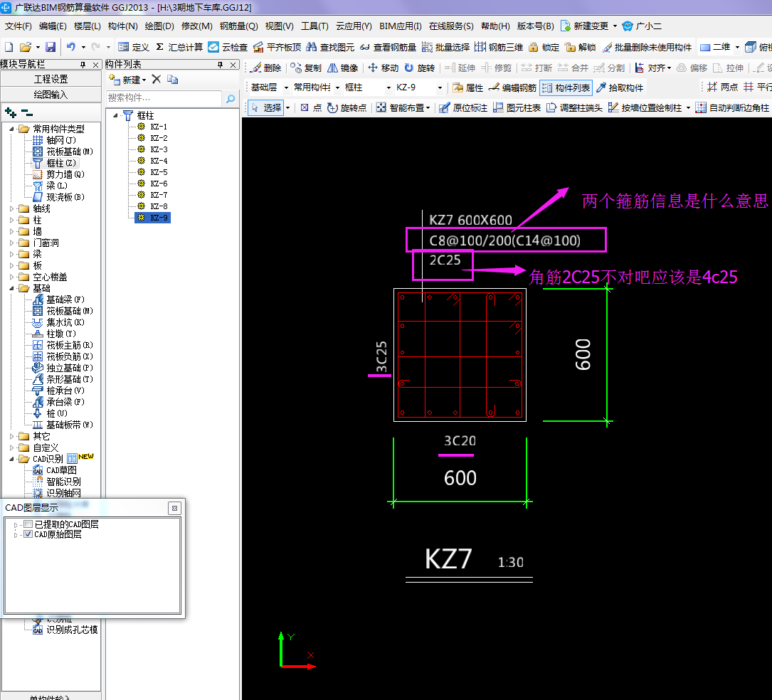Open the KZ-9 component dropdown
The image size is (772, 700).
click(440, 87)
